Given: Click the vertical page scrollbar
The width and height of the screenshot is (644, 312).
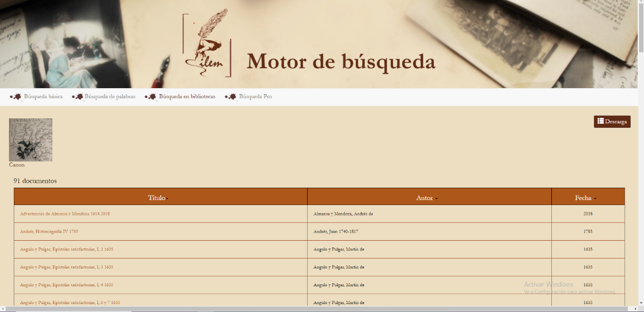Looking at the screenshot, I should coord(641,149).
